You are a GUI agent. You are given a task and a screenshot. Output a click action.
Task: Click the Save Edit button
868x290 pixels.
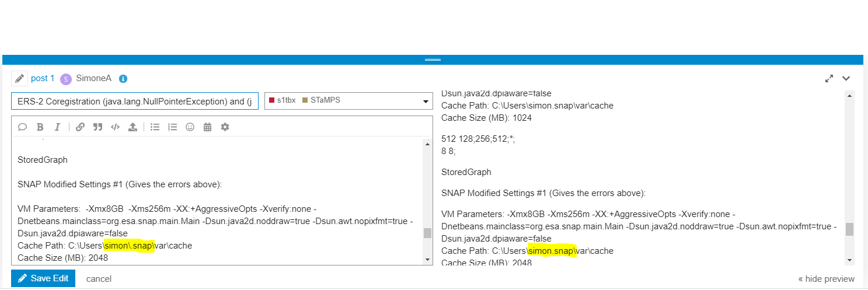(x=43, y=278)
